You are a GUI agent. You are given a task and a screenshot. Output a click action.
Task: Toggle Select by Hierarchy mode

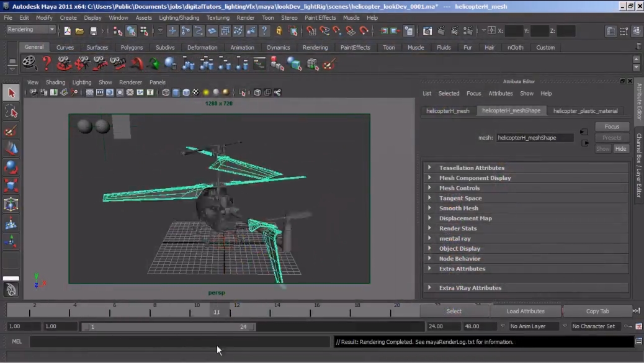coord(117,31)
